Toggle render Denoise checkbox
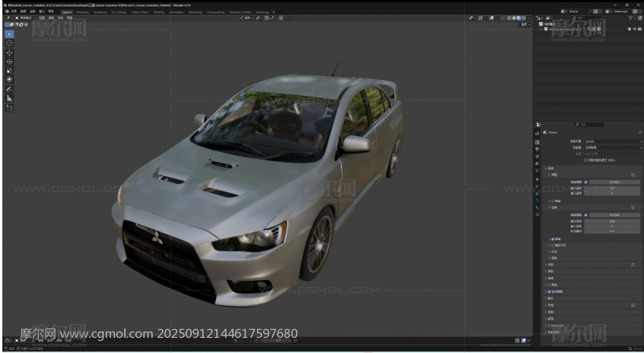This screenshot has height=353, width=644. click(553, 239)
